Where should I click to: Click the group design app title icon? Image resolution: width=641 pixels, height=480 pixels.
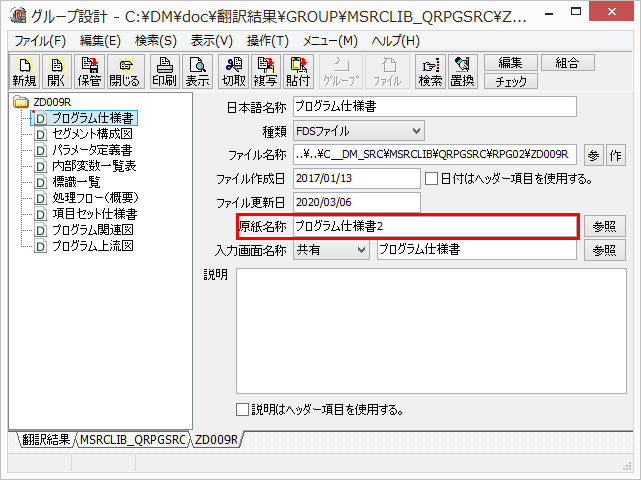(x=18, y=15)
